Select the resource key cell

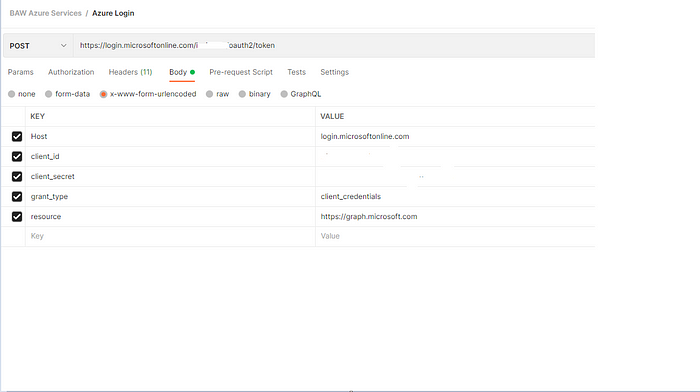[x=171, y=217]
